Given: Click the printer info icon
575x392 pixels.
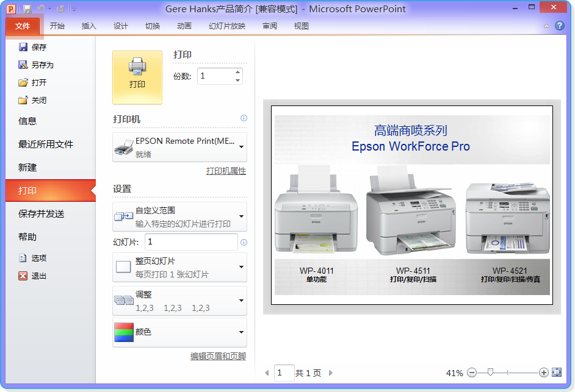Looking at the screenshot, I should click(244, 118).
